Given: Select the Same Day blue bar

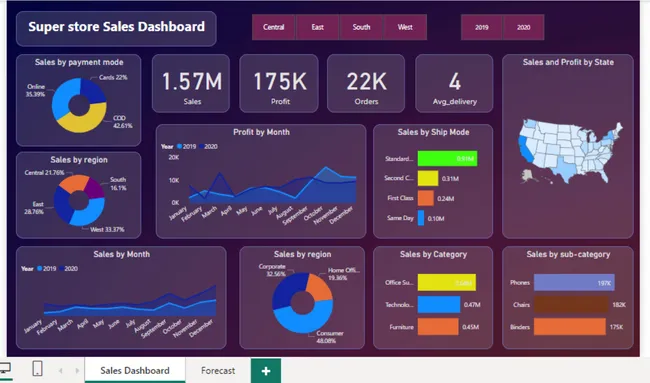Looking at the screenshot, I should pos(421,218).
